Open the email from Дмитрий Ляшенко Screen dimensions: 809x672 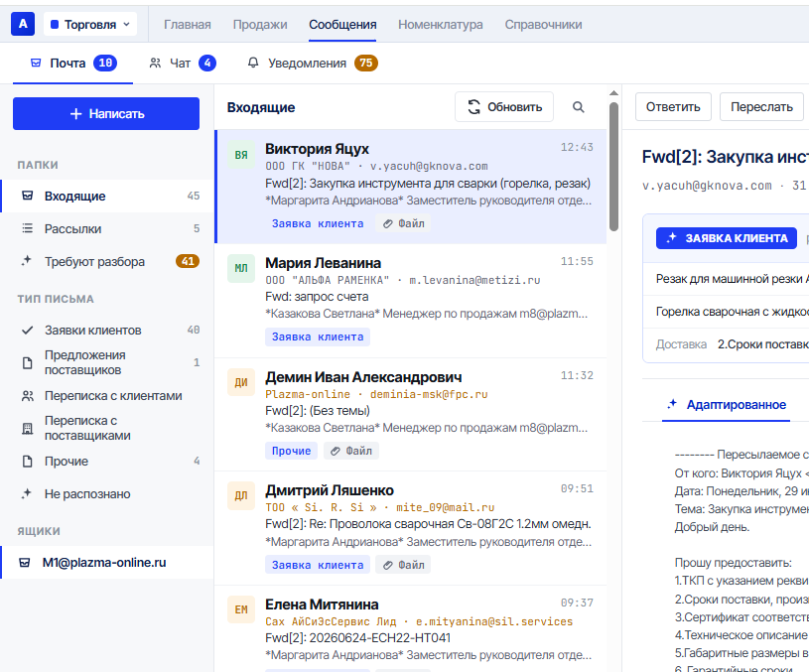(x=411, y=528)
